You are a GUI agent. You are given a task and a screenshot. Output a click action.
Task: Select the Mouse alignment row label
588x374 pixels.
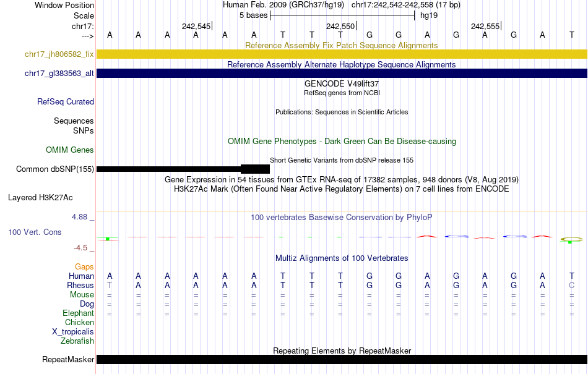tap(82, 295)
